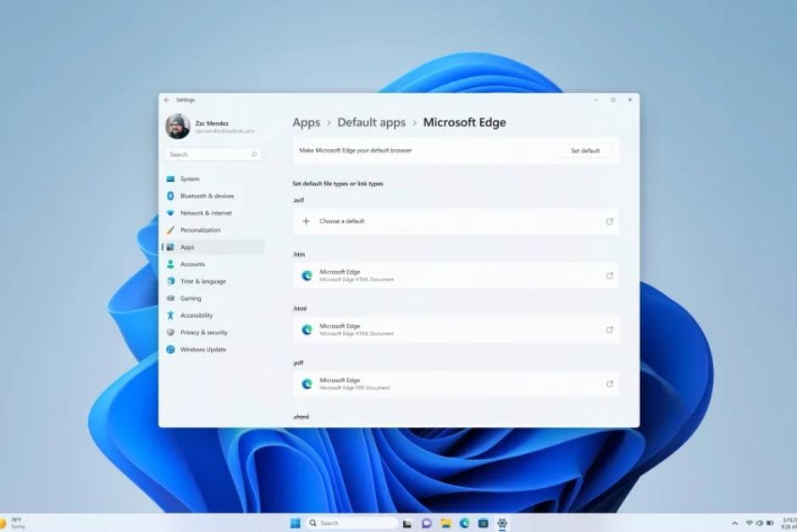The height and width of the screenshot is (532, 797).
Task: Open the System settings category
Action: 213,179
